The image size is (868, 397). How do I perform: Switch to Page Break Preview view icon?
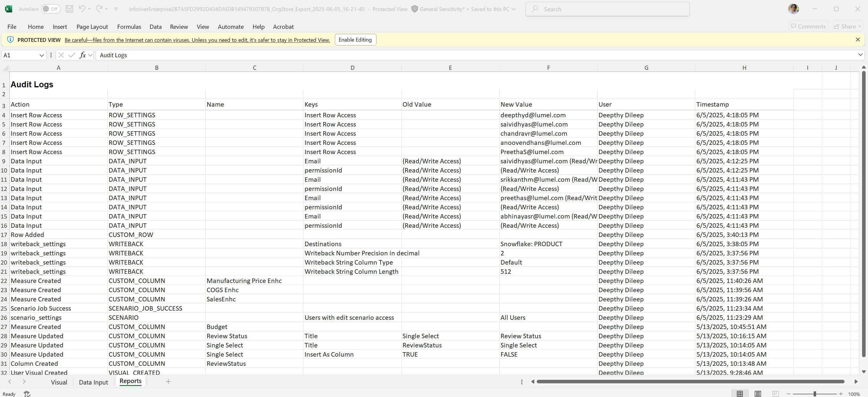point(775,394)
